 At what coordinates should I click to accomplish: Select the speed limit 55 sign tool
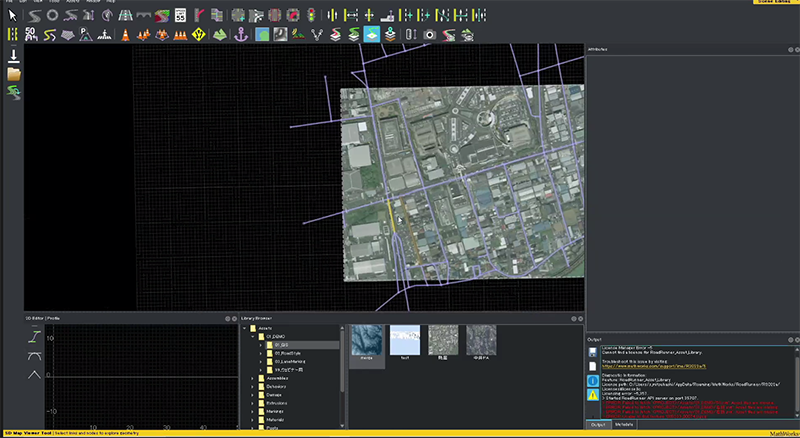click(x=180, y=16)
